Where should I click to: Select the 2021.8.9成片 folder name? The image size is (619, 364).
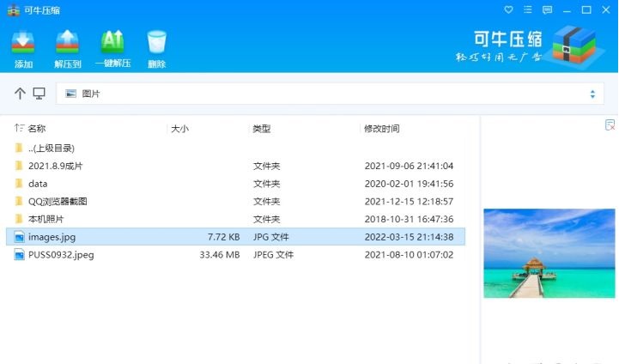55,166
